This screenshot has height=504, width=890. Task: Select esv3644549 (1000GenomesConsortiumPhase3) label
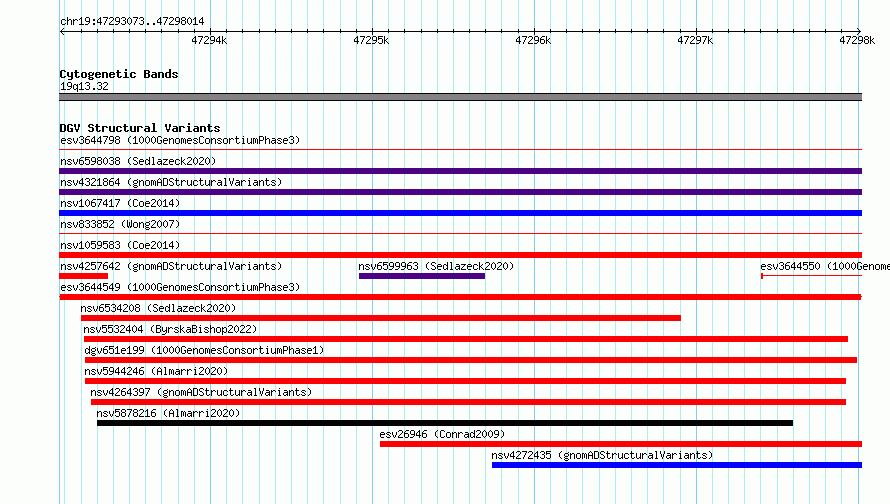180,287
